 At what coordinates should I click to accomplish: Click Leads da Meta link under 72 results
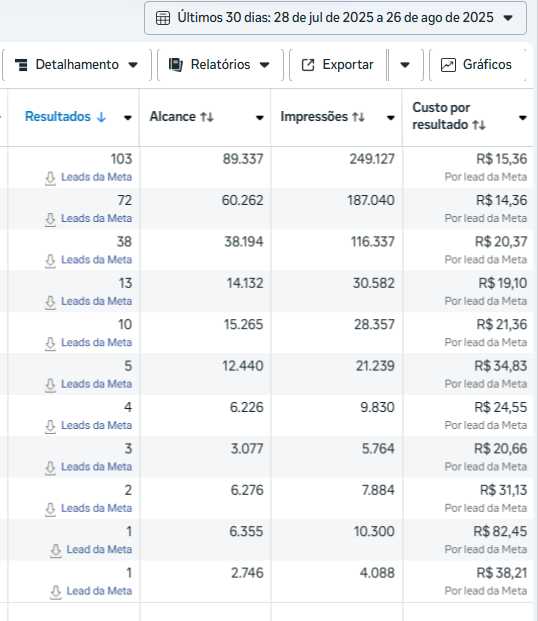[x=96, y=218]
